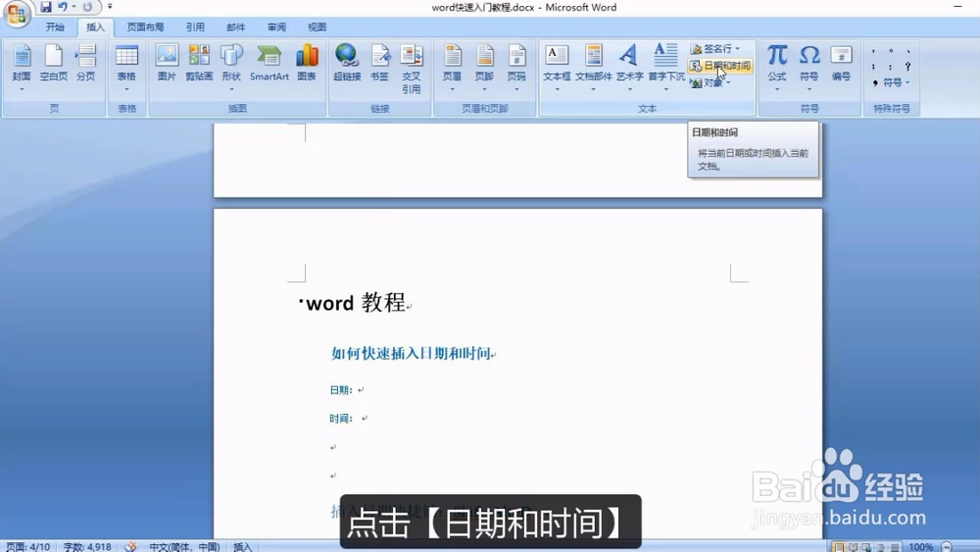Viewport: 980px width, 552px height.
Task: Click zoom level 100% in status bar
Action: tap(920, 547)
